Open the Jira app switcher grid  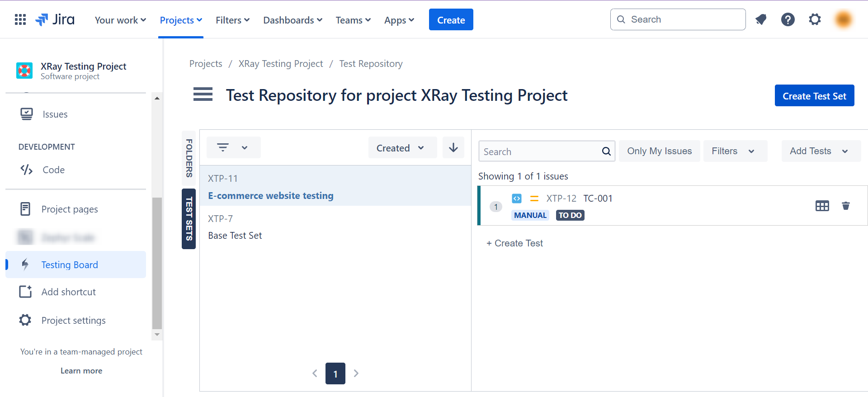coord(20,19)
